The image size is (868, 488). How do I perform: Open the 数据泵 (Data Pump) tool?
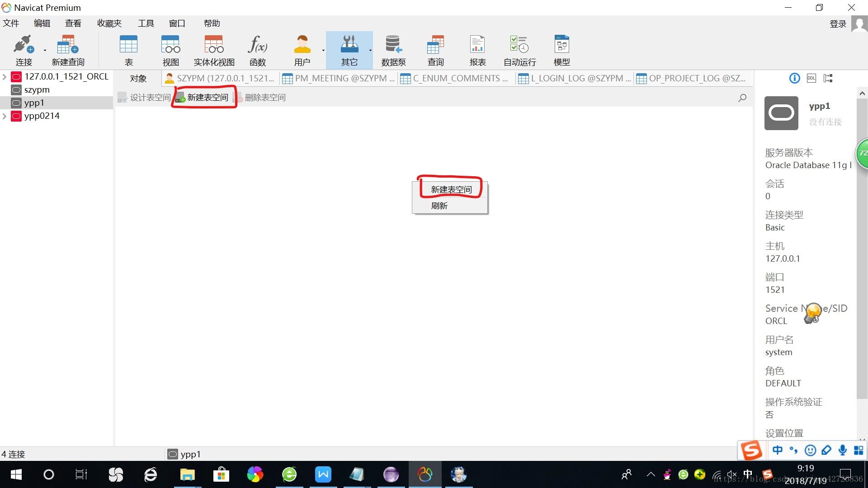coord(393,50)
